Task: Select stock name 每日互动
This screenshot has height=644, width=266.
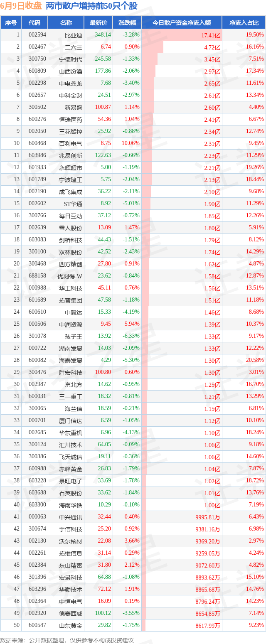Action: (x=71, y=216)
